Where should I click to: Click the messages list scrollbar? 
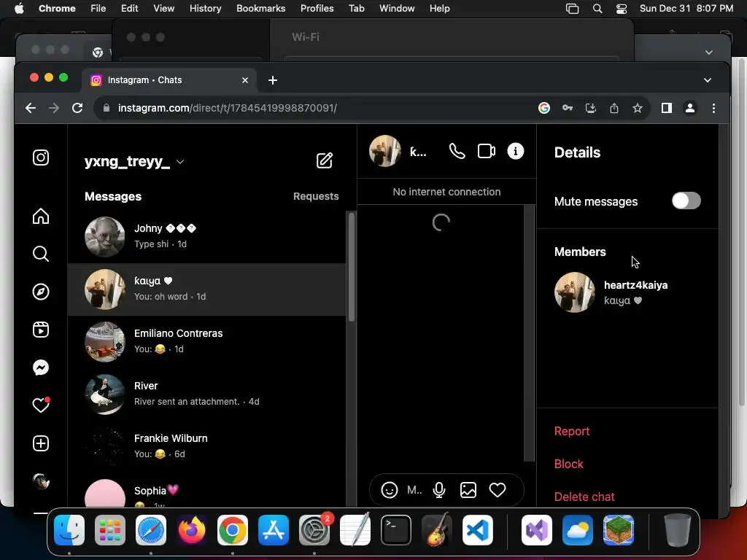point(352,267)
